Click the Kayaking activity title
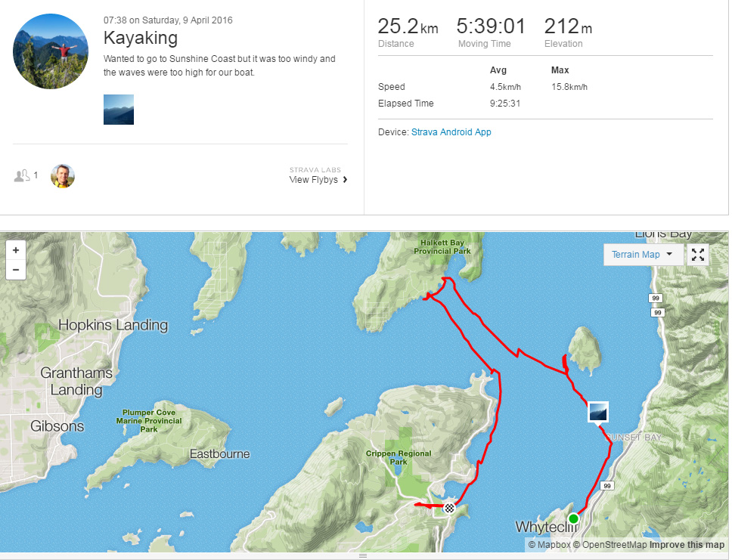 (141, 38)
